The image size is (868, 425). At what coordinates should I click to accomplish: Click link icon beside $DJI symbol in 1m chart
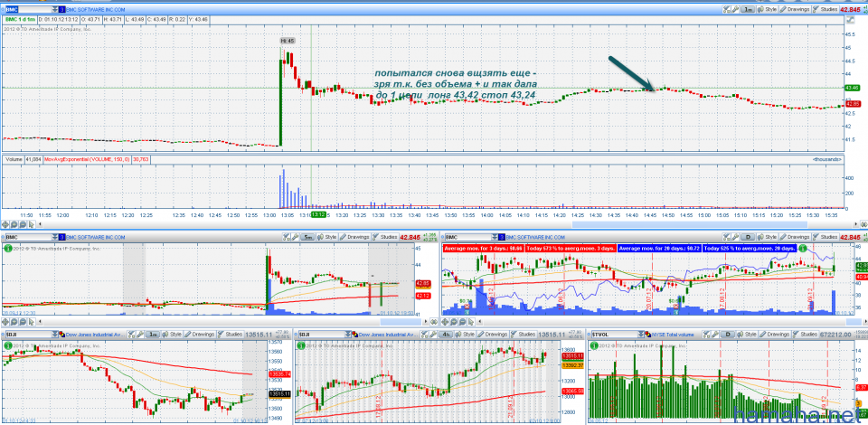(61, 335)
